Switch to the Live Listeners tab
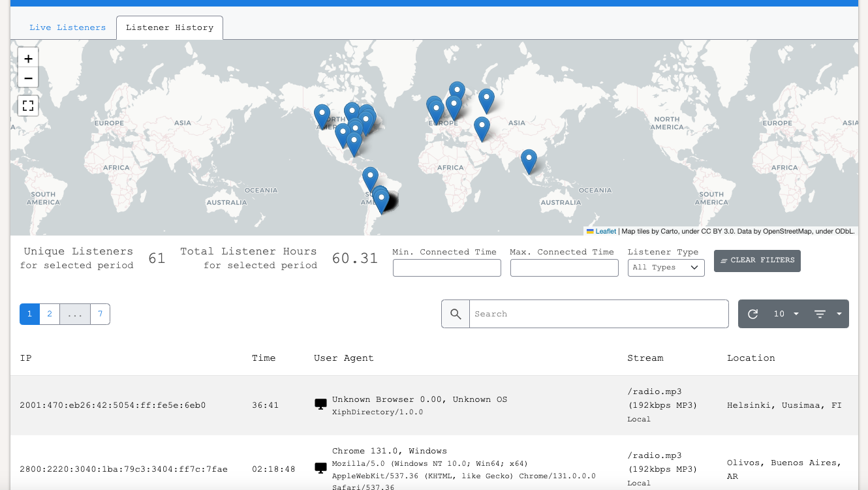 67,27
